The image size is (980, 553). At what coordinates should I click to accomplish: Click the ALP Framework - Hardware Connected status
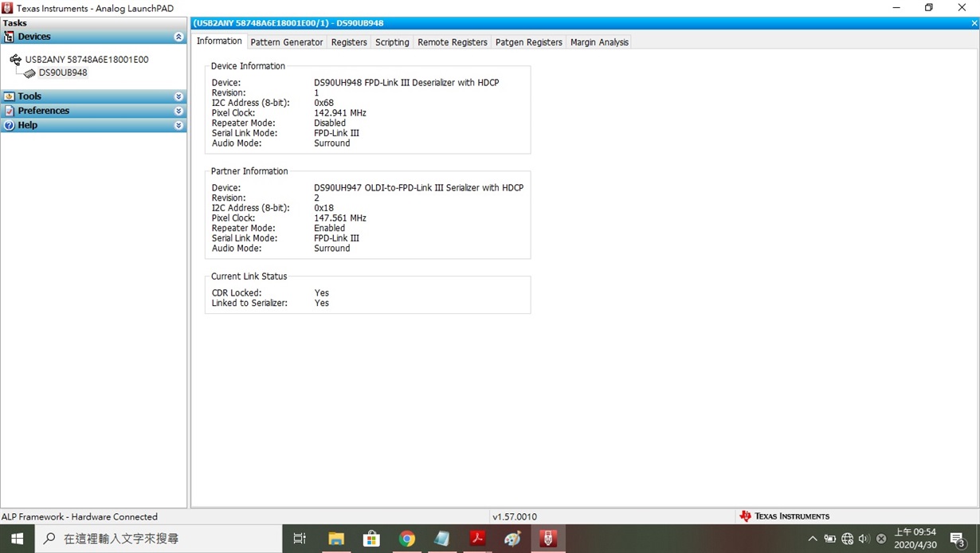tap(80, 516)
